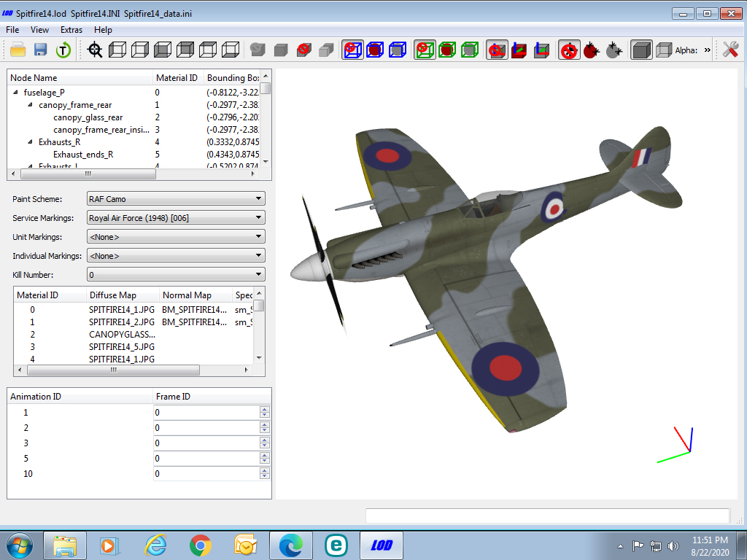
Task: Toggle the green wireframe cube with red prohibition
Action: point(425,50)
